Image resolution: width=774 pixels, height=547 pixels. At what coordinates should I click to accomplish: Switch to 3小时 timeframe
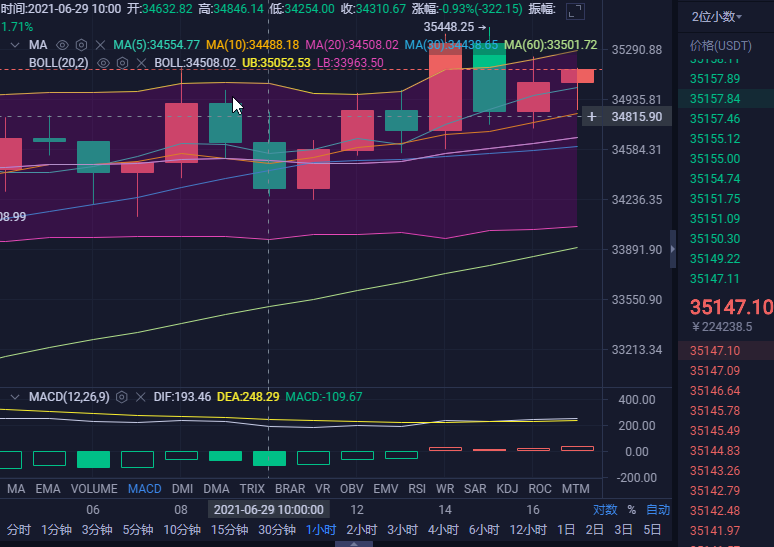[402, 530]
